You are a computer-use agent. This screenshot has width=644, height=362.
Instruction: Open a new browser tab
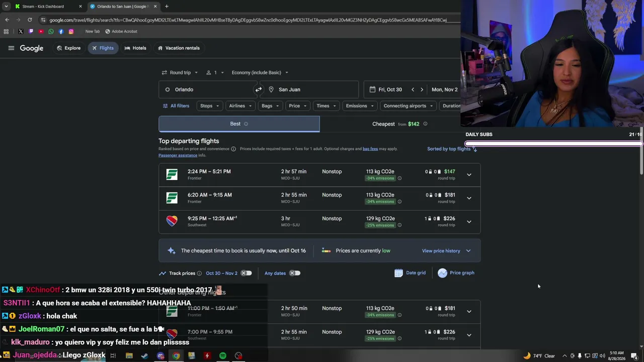pos(167,7)
